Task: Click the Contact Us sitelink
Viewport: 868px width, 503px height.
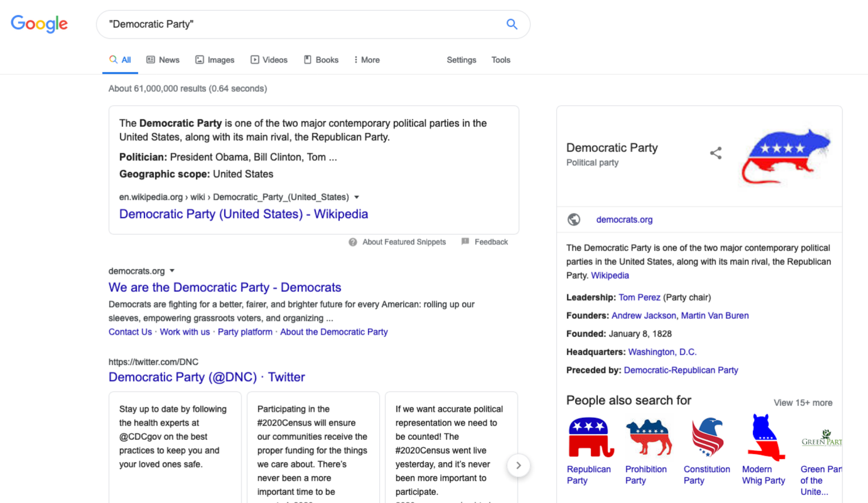Action: tap(130, 332)
